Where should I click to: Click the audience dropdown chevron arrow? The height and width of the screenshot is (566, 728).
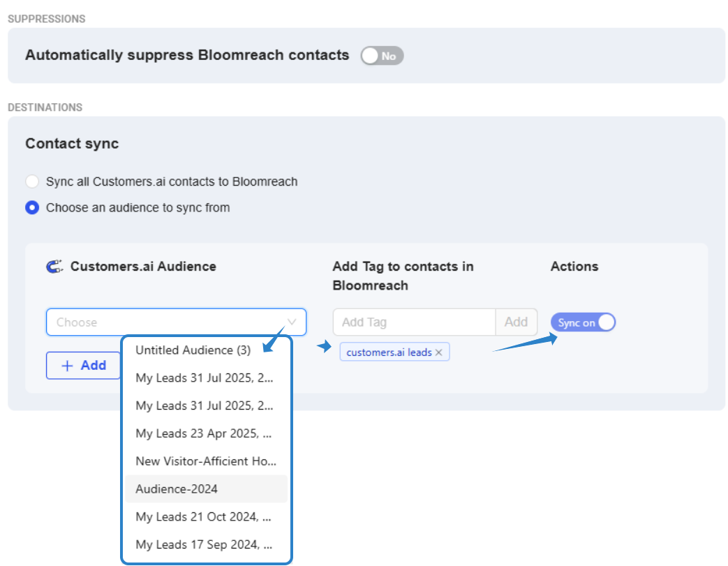pos(292,322)
